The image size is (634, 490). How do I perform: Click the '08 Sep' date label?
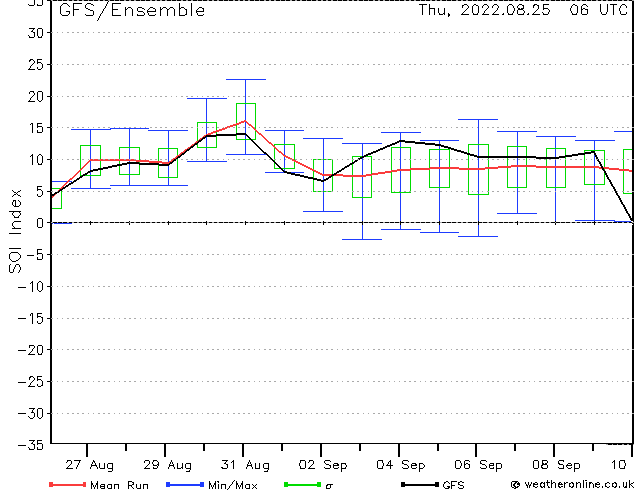[556, 465]
